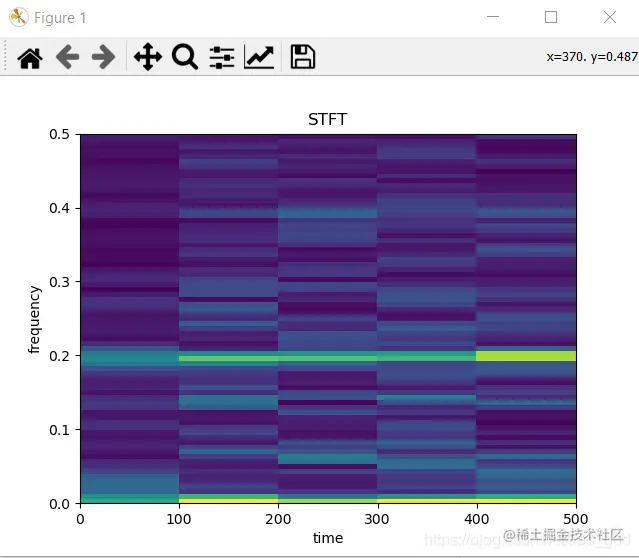Close the Figure 1 window
The width and height of the screenshot is (639, 558).
click(x=610, y=17)
